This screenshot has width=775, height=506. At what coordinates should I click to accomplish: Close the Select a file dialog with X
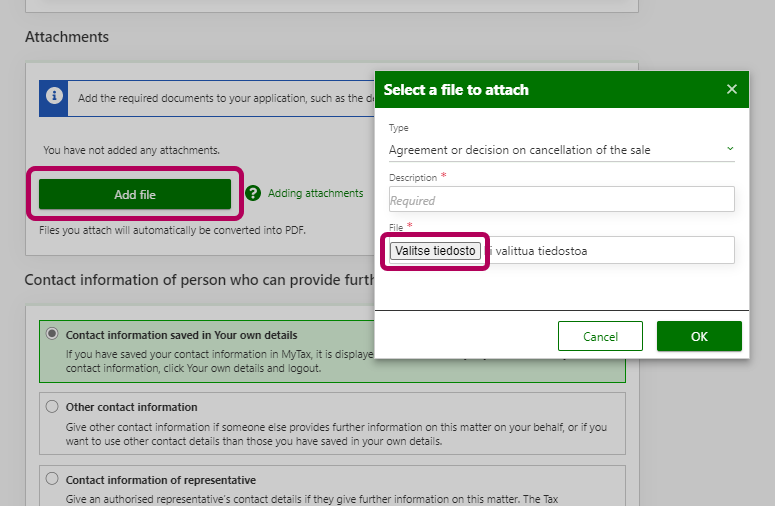tap(731, 89)
